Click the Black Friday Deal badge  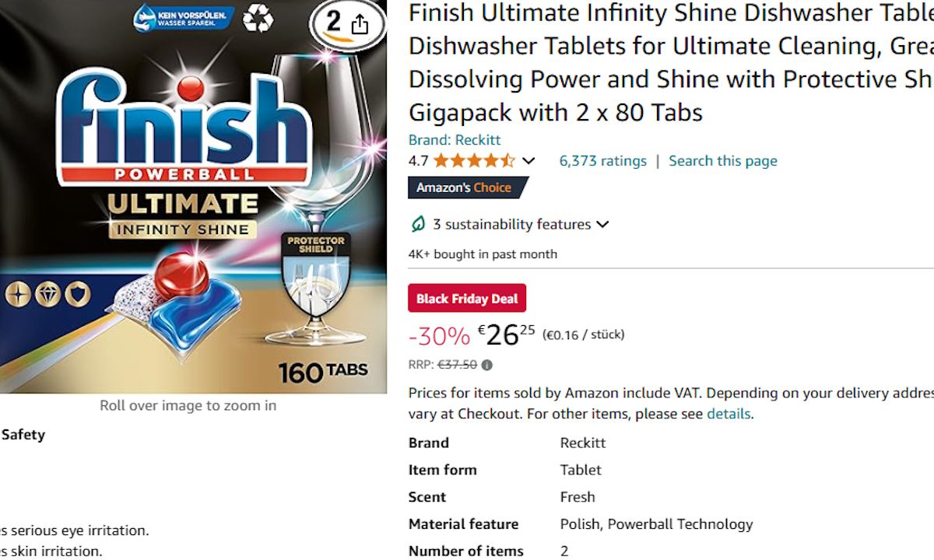[x=467, y=299]
